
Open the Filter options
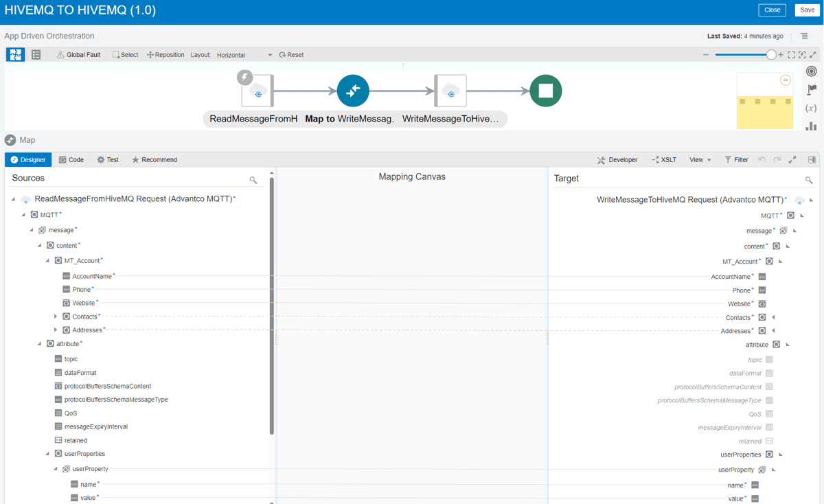coord(737,160)
